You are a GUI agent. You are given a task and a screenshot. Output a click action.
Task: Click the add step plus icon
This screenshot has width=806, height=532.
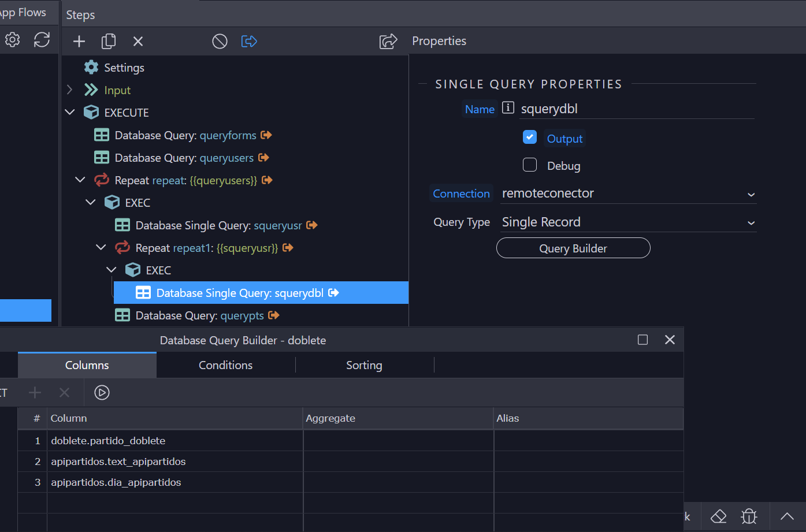pos(79,42)
